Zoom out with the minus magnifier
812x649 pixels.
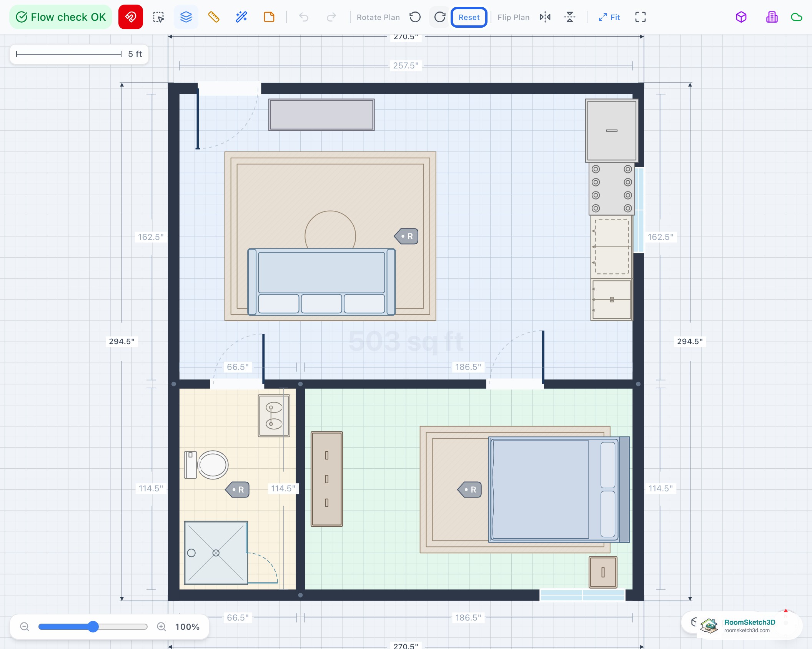(x=25, y=627)
